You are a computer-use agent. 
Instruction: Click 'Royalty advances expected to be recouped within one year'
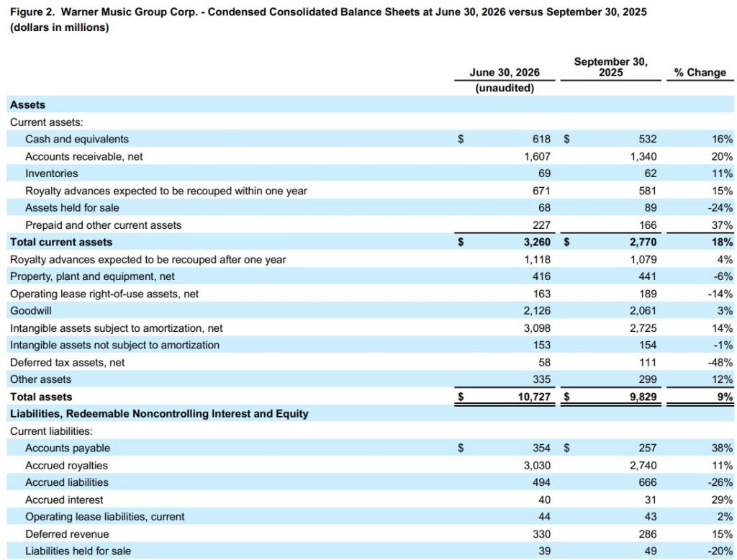click(x=166, y=191)
